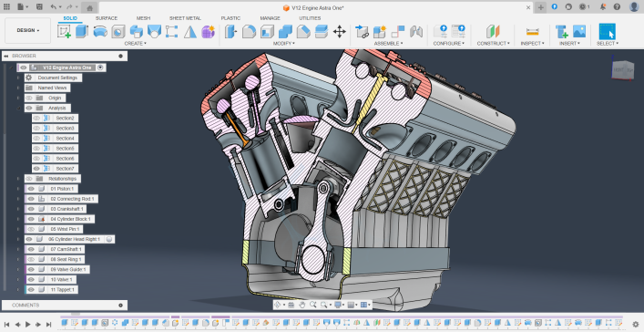Select the Shell tool icon

268,31
